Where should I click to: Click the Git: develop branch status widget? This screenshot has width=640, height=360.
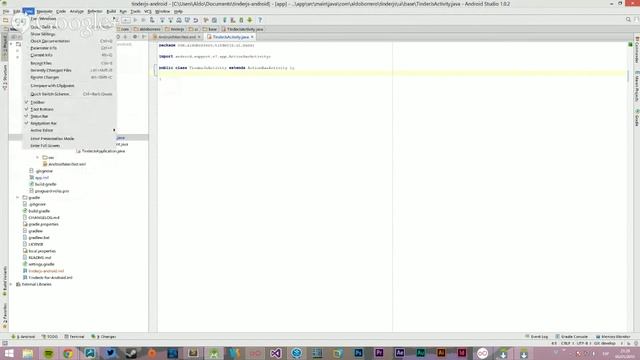(604, 343)
